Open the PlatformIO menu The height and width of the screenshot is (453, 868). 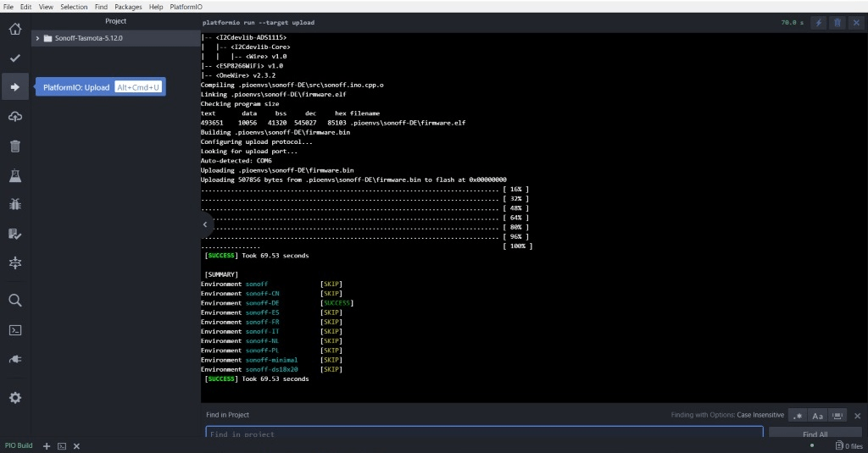click(186, 7)
